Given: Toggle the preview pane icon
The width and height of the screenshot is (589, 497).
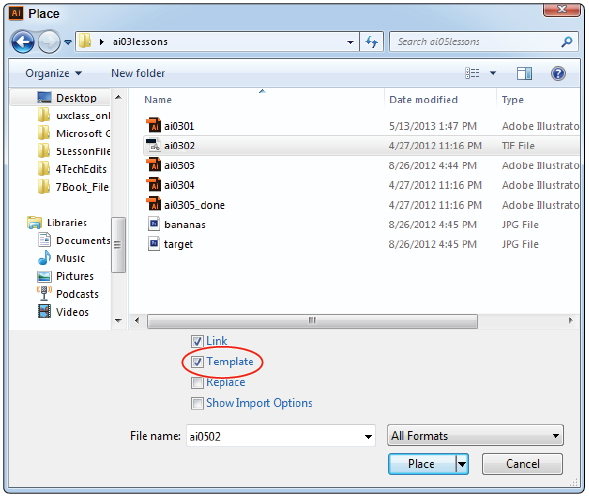Looking at the screenshot, I should coord(524,73).
